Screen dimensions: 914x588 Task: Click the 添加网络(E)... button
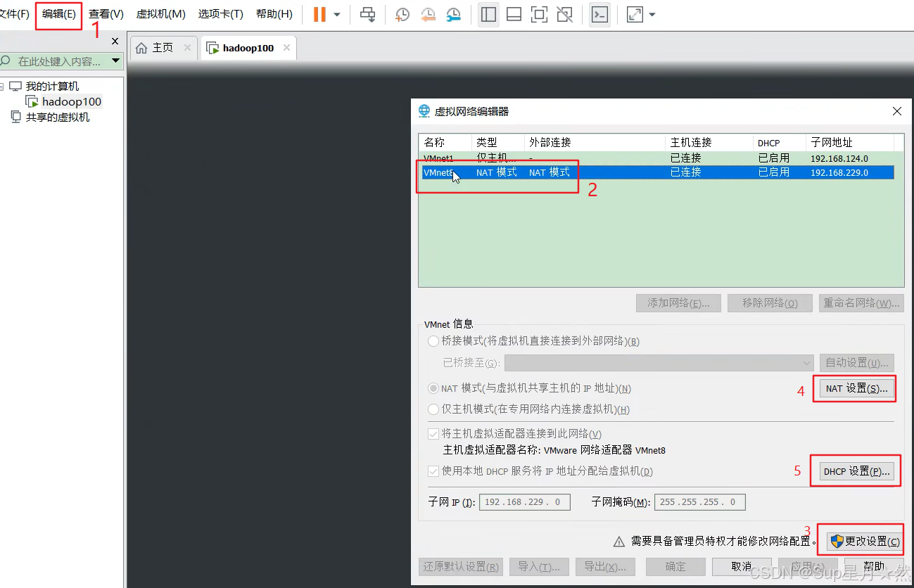click(678, 303)
